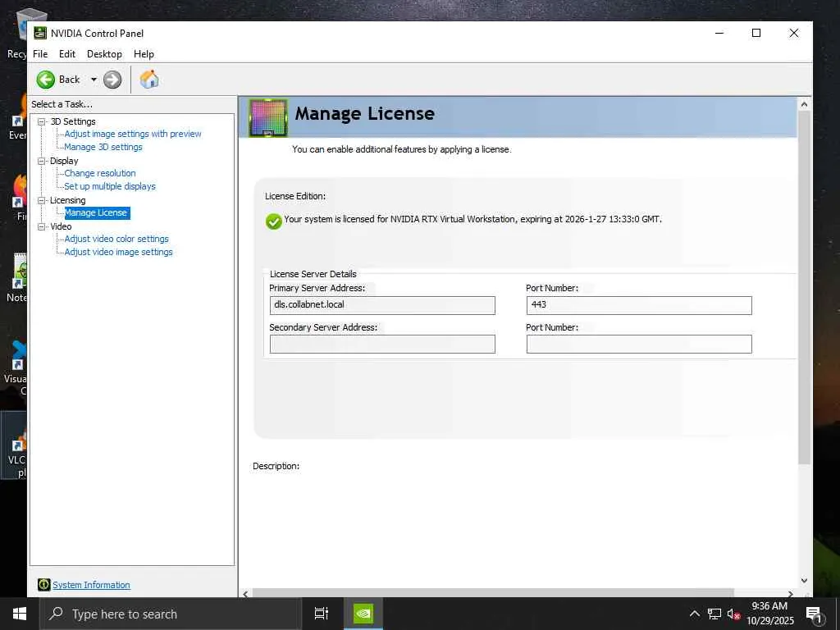Open the Windows Start menu
The image size is (840, 630).
20,614
